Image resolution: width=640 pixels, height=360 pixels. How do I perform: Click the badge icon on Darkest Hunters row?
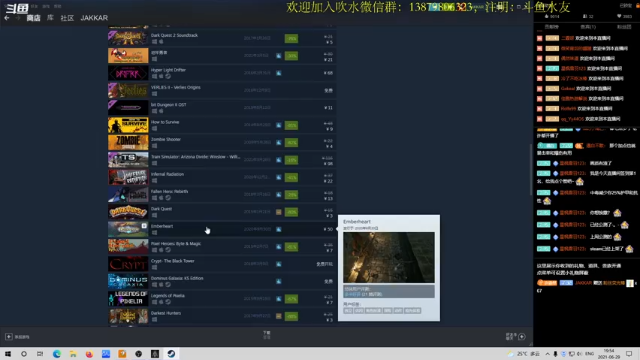click(279, 316)
